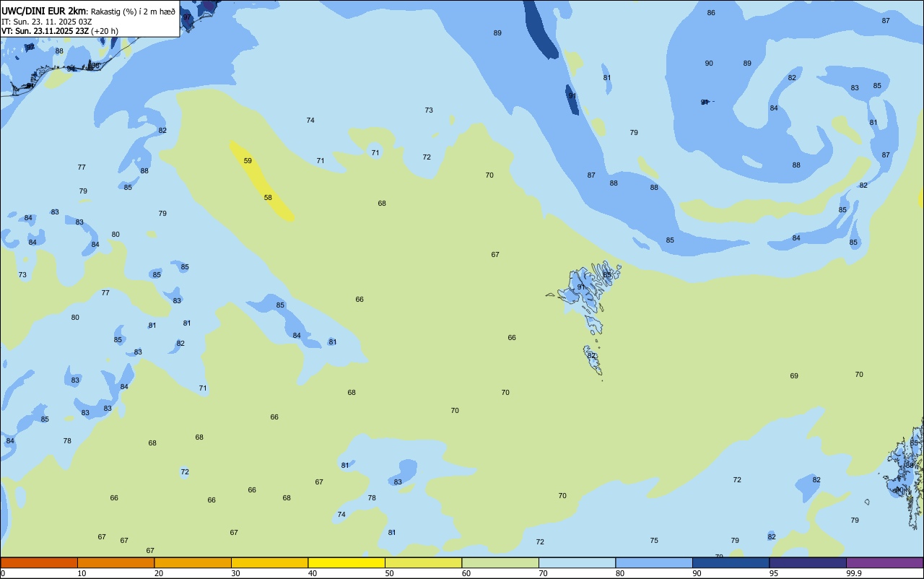The image size is (924, 579).
Task: Click the 'Rakastig (%) í 2 m hæð' parameter label
Action: click(x=133, y=12)
